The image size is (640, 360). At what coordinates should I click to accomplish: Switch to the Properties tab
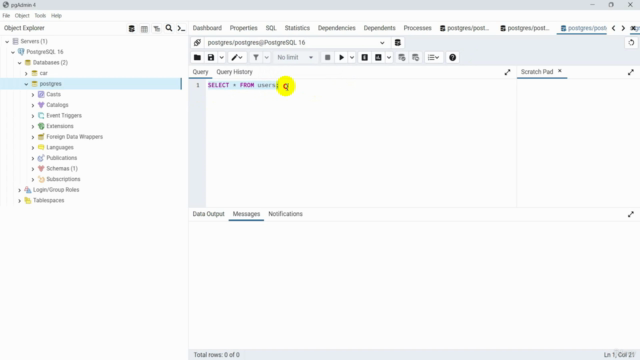coord(243,28)
